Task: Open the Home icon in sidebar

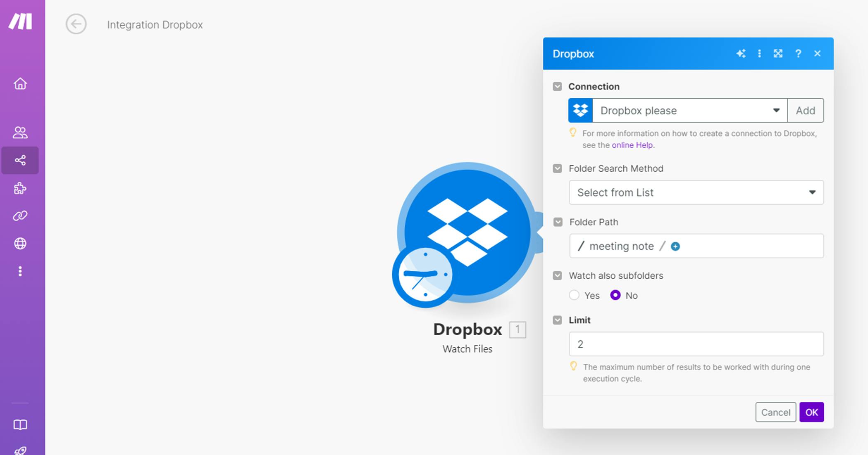Action: (x=20, y=84)
